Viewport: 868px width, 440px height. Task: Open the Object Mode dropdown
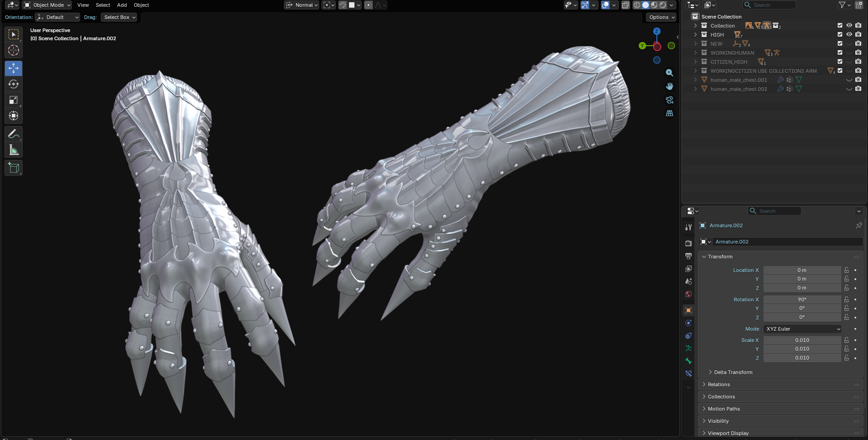(47, 5)
